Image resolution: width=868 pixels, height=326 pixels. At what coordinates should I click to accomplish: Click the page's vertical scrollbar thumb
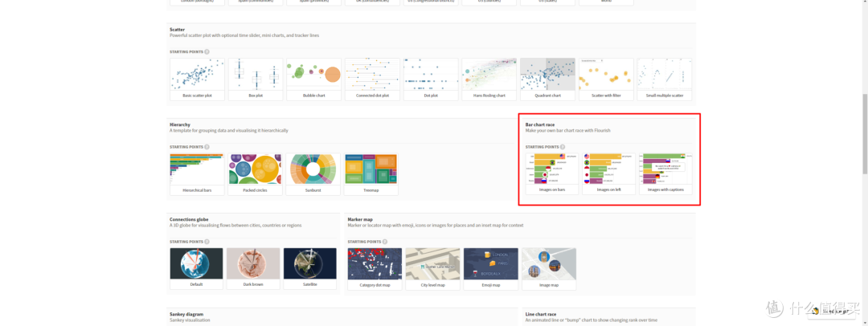click(865, 134)
